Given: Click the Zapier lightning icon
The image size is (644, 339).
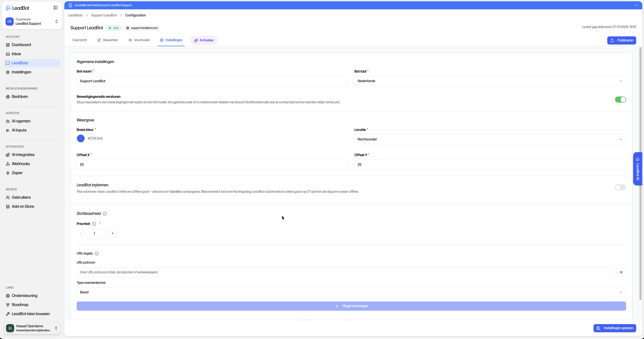Looking at the screenshot, I should (x=8, y=173).
